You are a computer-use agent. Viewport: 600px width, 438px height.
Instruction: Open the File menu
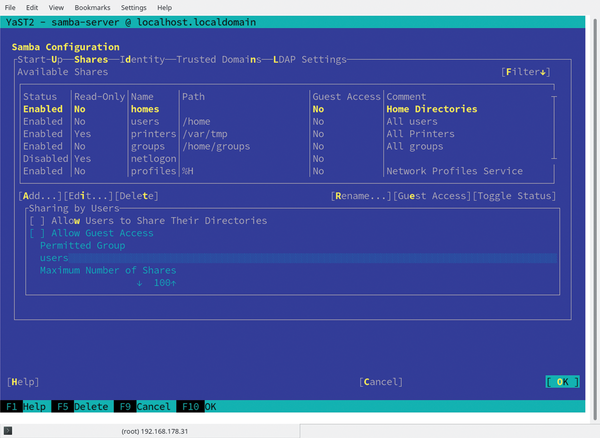point(10,8)
